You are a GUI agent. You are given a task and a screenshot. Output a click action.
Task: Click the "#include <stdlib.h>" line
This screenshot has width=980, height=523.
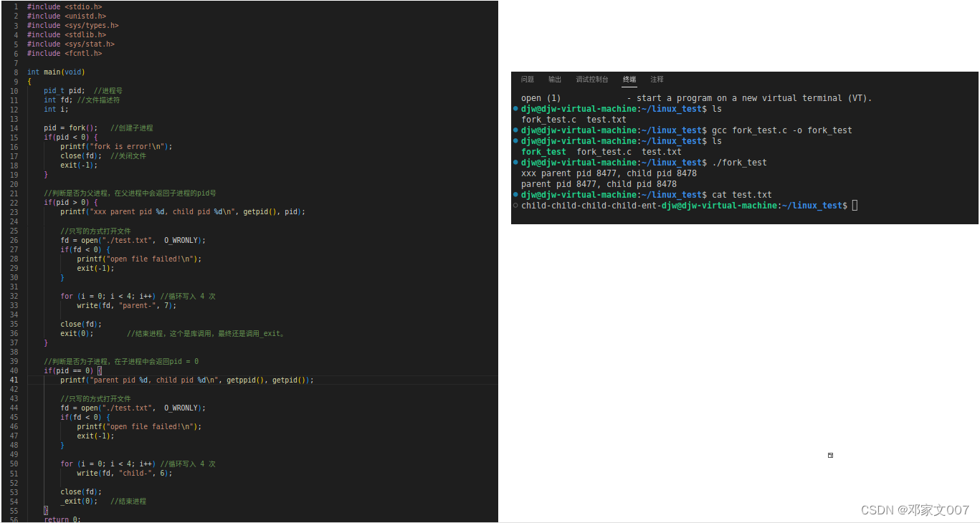pyautogui.click(x=67, y=35)
